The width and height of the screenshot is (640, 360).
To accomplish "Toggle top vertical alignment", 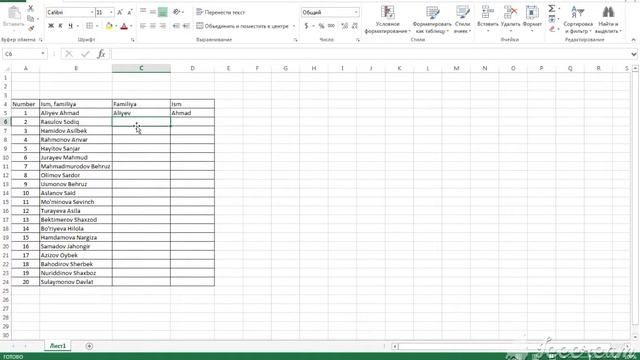I will pyautogui.click(x=143, y=12).
